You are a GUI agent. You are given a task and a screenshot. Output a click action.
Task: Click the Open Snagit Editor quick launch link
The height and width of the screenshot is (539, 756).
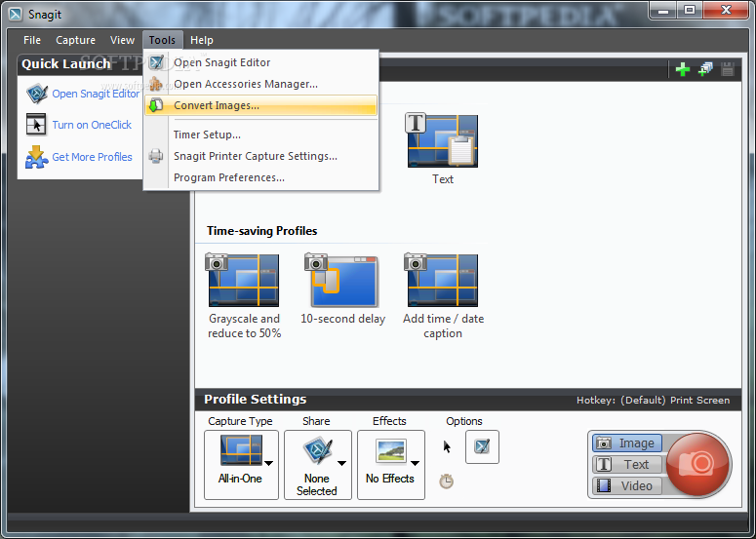[x=96, y=94]
